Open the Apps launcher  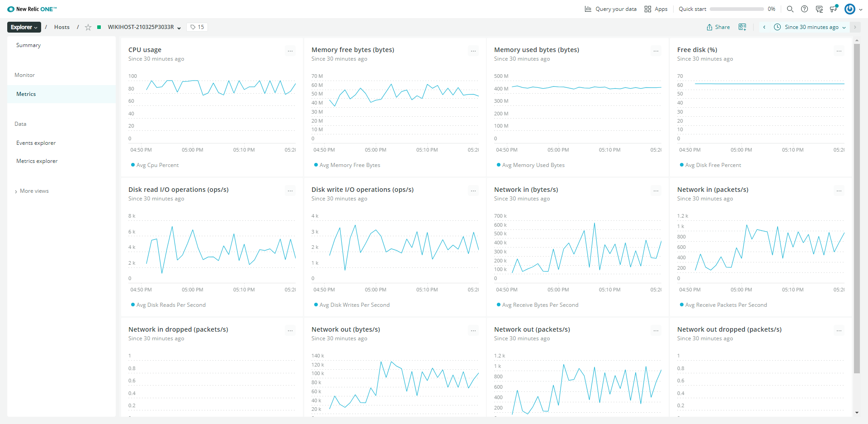pos(656,9)
